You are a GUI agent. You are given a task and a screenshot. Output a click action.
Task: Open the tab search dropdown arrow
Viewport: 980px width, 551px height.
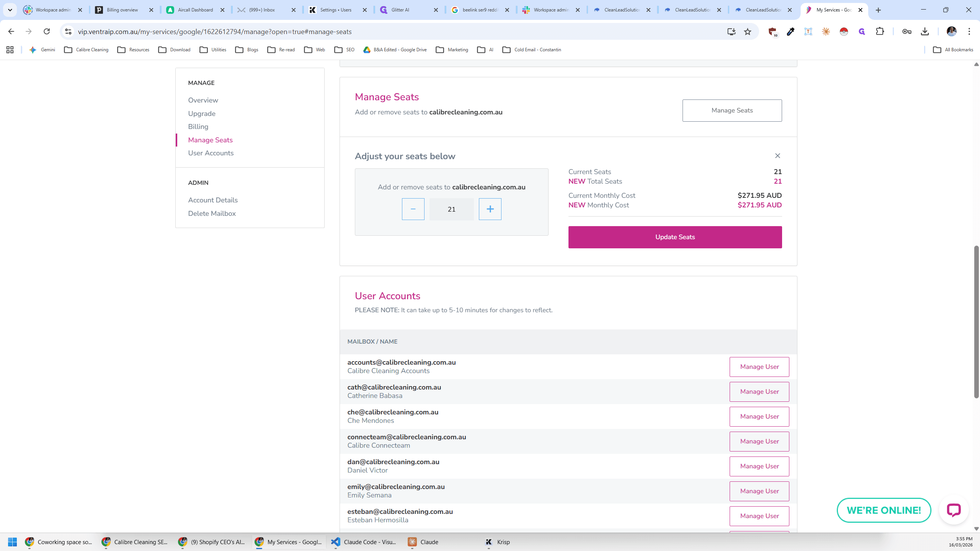(x=10, y=10)
